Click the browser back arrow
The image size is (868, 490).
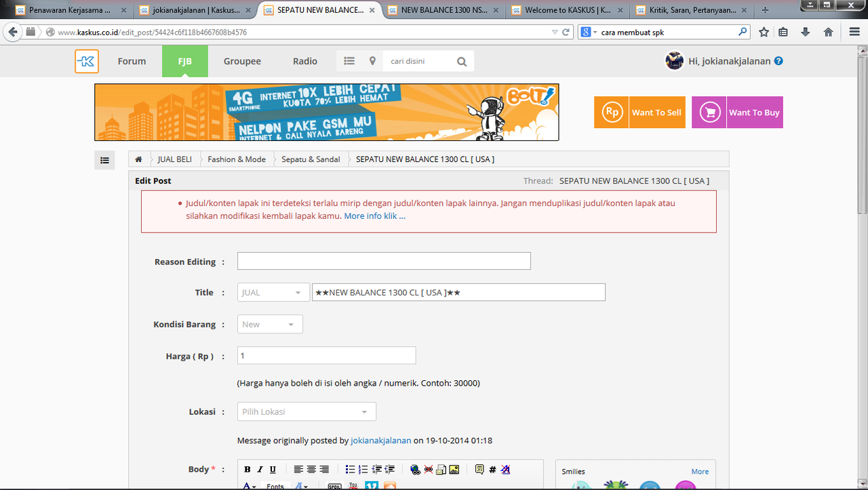(x=13, y=32)
